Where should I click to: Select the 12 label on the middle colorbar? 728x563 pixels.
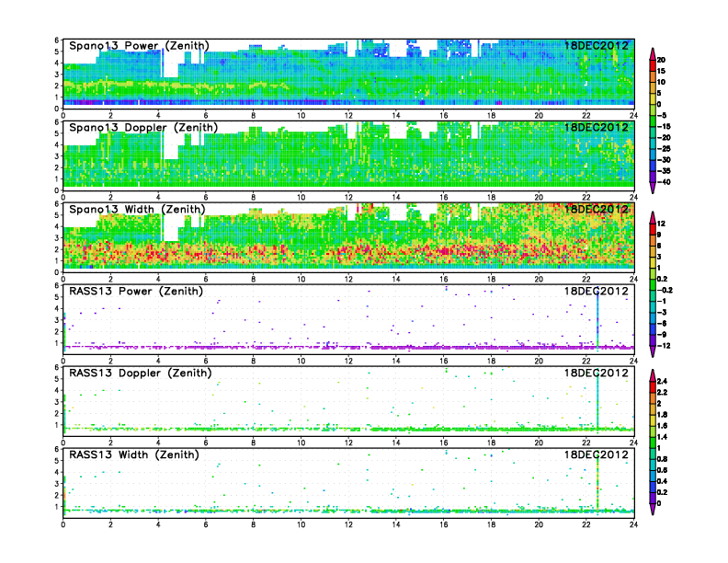[672, 224]
